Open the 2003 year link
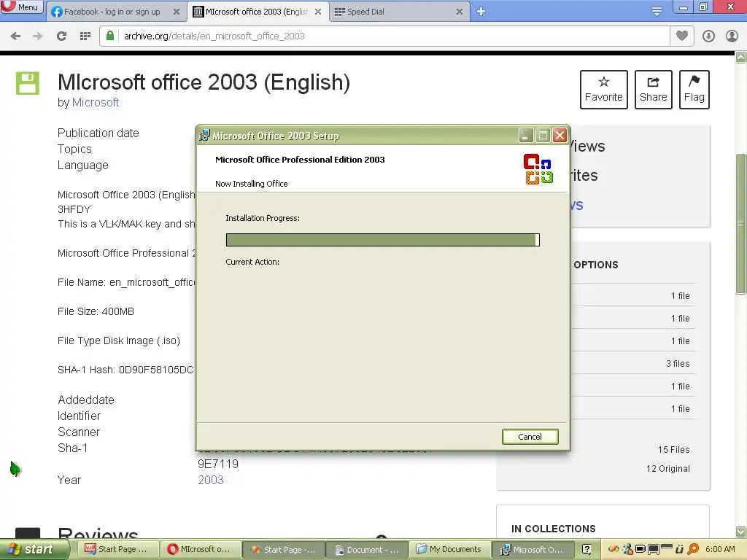This screenshot has width=747, height=560. point(211,480)
